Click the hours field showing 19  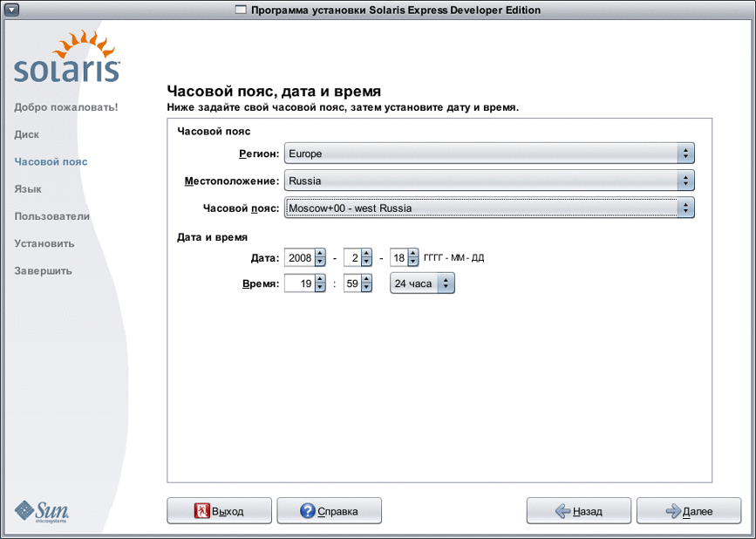click(x=299, y=283)
